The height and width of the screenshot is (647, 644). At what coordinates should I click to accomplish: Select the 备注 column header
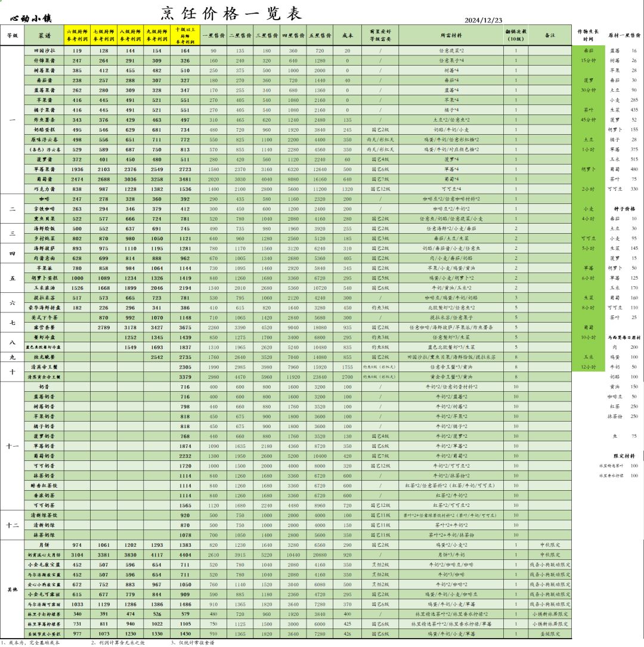tap(550, 36)
